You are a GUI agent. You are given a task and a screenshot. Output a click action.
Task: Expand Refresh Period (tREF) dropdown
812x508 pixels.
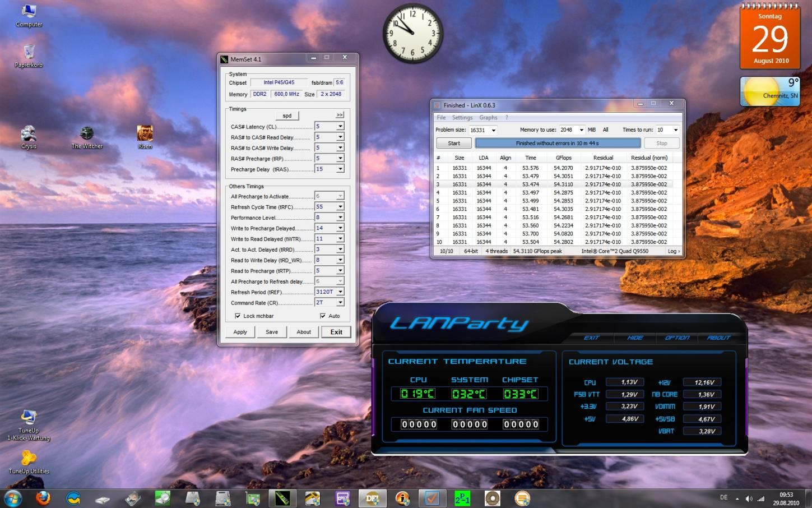click(x=340, y=292)
